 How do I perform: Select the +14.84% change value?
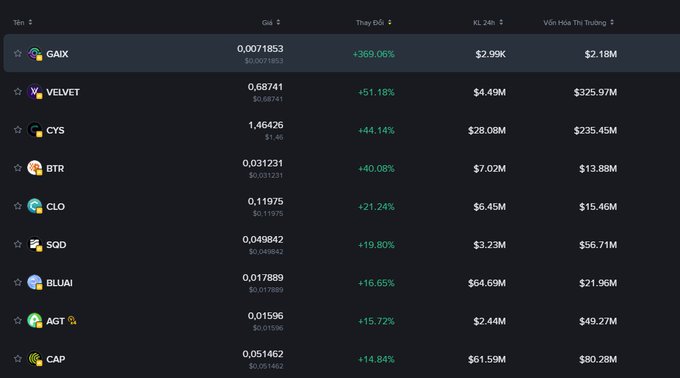[x=376, y=359]
